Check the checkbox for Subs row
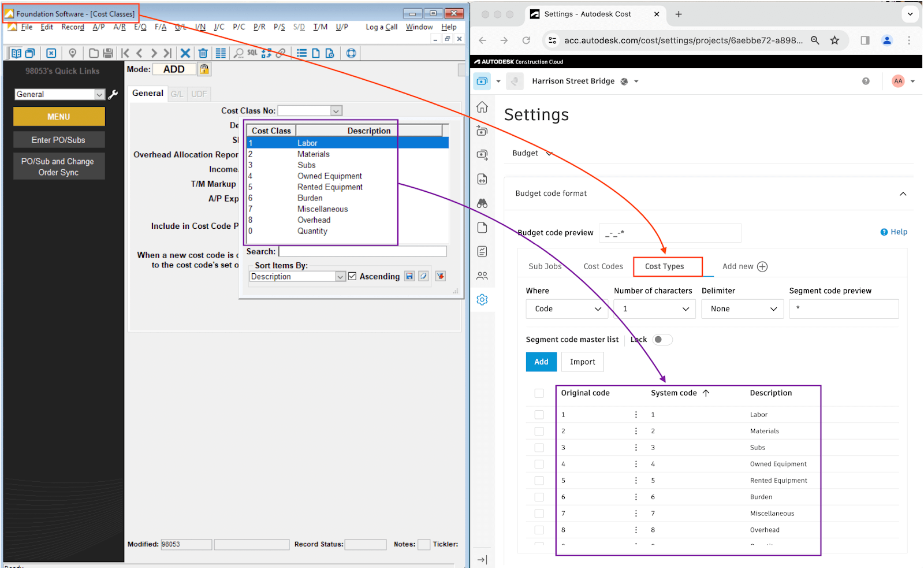The height and width of the screenshot is (569, 924). 539,448
